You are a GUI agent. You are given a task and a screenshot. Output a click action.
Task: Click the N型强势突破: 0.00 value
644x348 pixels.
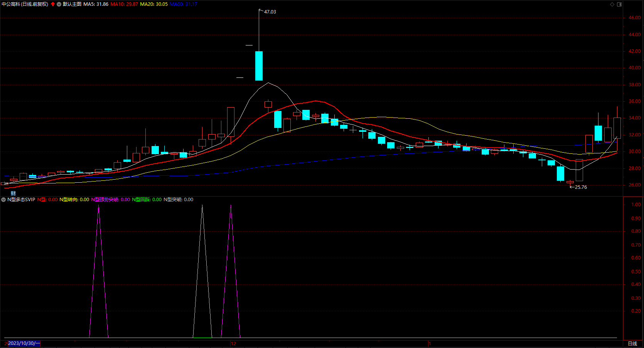[111, 200]
